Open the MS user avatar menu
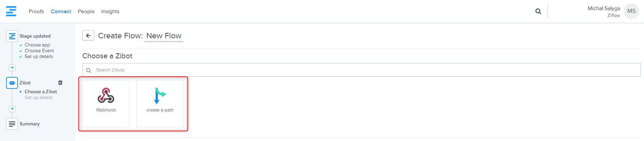 click(631, 11)
